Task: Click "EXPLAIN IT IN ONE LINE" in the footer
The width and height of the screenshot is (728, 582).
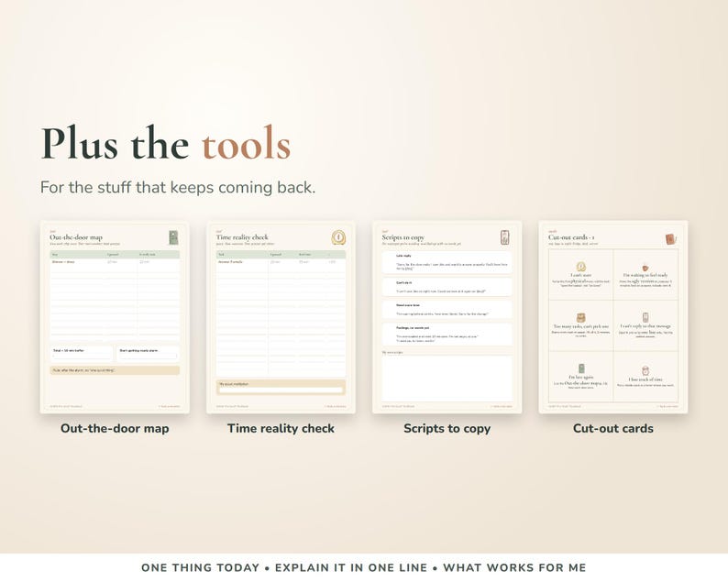Action: pos(351,567)
